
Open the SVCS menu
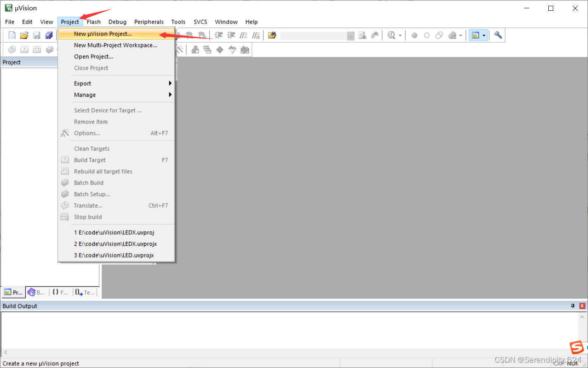pyautogui.click(x=200, y=22)
